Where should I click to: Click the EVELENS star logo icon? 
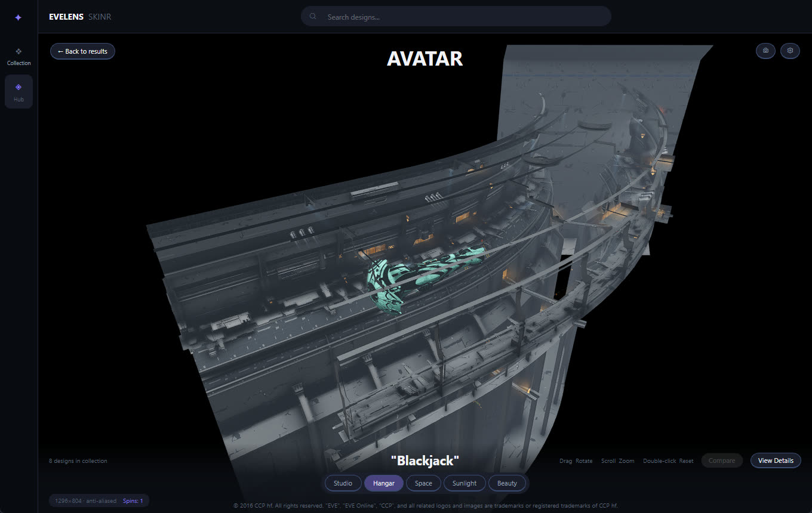point(18,18)
